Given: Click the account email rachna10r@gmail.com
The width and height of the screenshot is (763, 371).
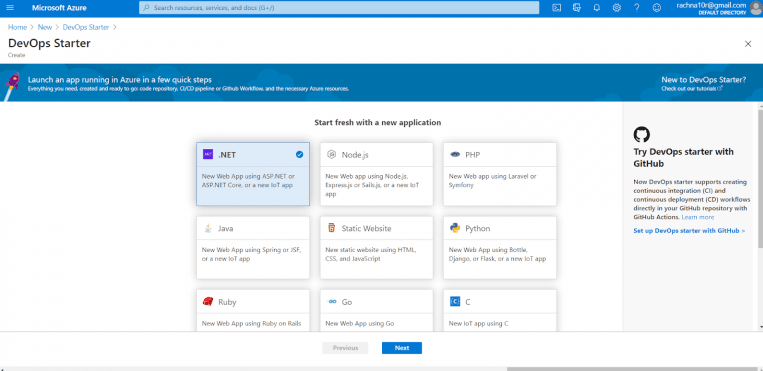Looking at the screenshot, I should pos(711,5).
